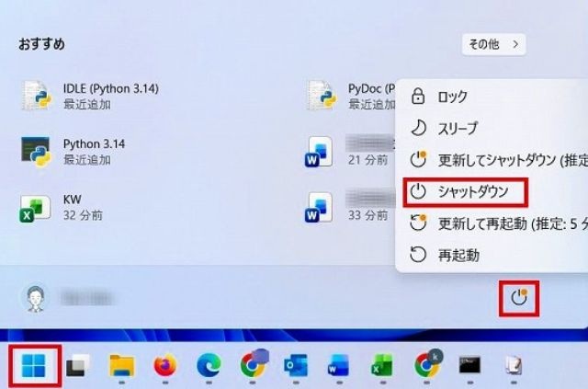Select 更新してシャットダウン option
Screen dimensions: 588x389
pyautogui.click(x=496, y=160)
